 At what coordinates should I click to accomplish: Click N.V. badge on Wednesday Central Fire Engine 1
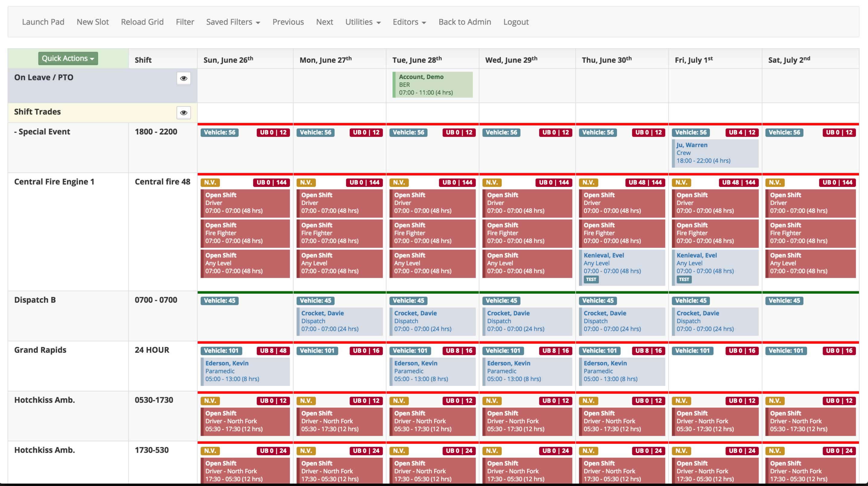tap(492, 182)
